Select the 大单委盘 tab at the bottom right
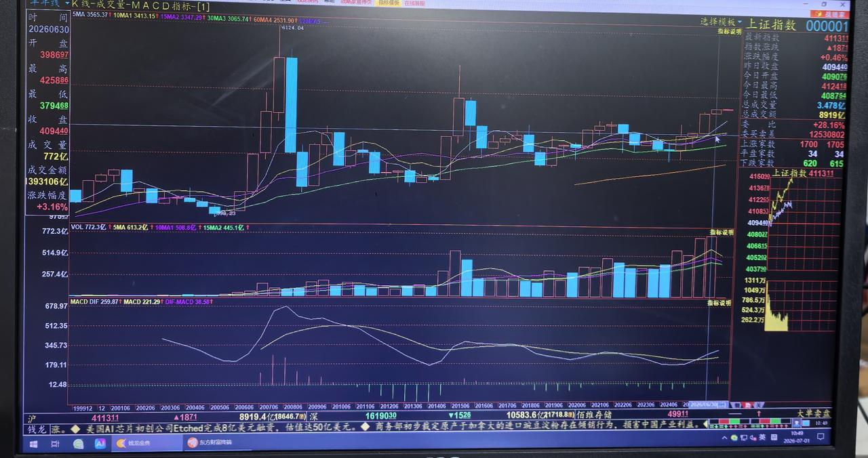 813,413
